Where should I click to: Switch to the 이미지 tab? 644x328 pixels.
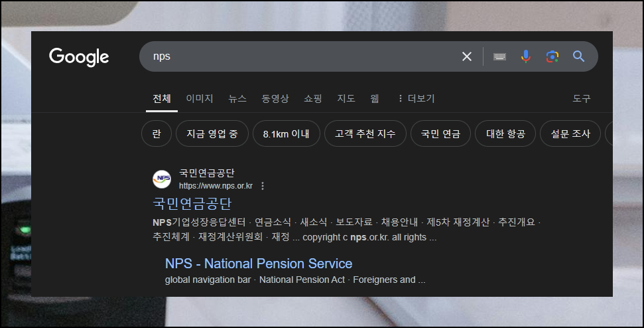coord(200,99)
